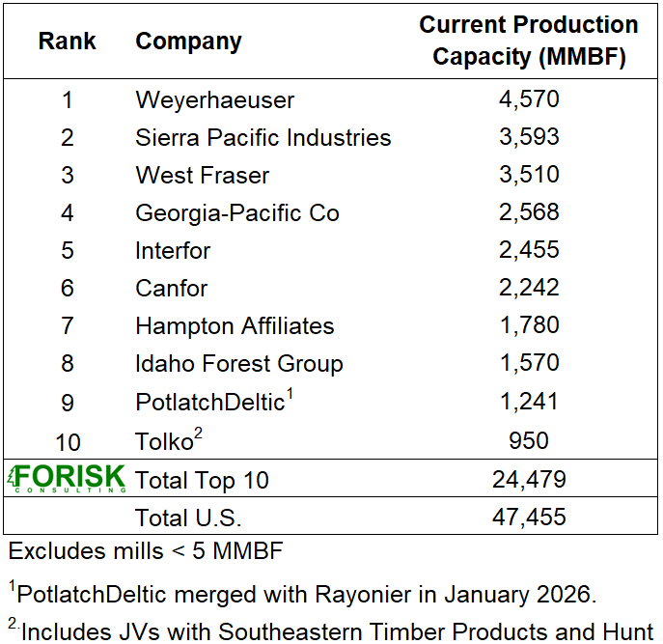
Task: Select the Current Production Capacity header
Action: click(529, 41)
